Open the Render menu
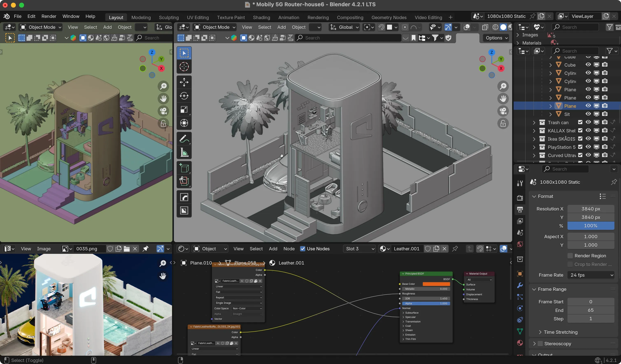The height and width of the screenshot is (364, 621). pos(49,16)
